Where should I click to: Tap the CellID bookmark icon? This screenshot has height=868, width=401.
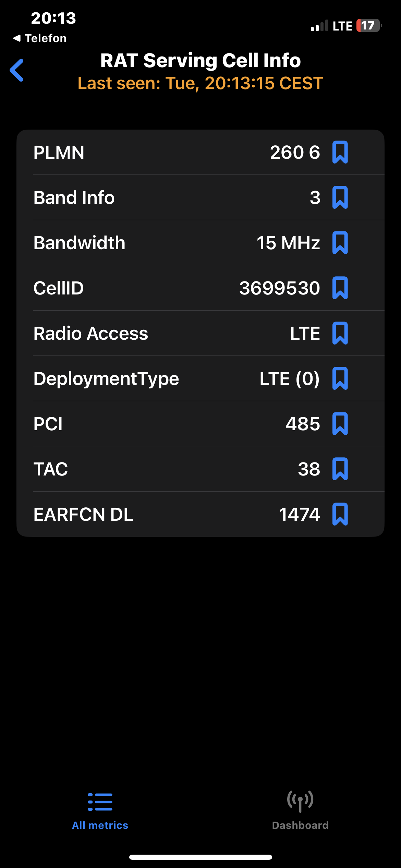coord(340,288)
